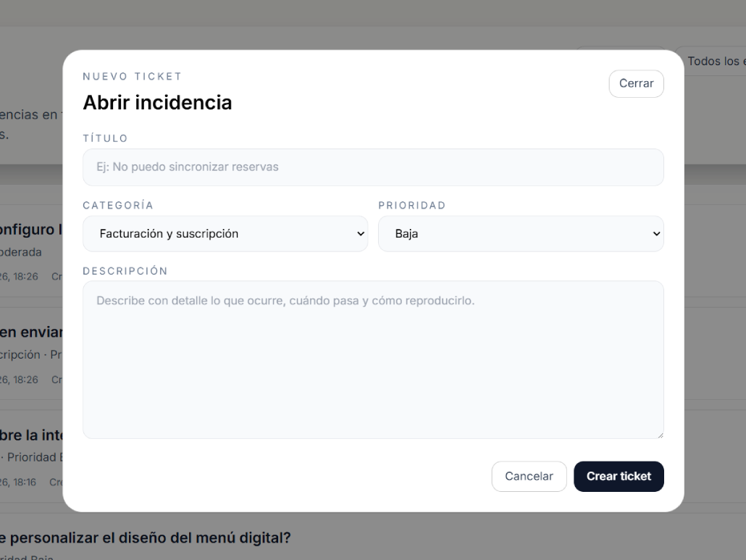The height and width of the screenshot is (560, 746).
Task: Open the Prioridad dropdown showing Baja
Action: point(520,233)
